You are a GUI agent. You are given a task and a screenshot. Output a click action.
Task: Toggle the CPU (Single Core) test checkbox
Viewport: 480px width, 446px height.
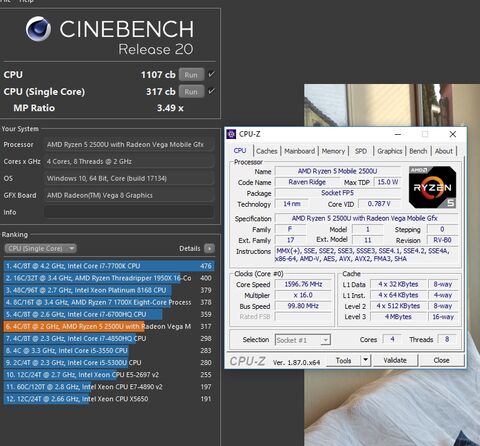[x=211, y=91]
